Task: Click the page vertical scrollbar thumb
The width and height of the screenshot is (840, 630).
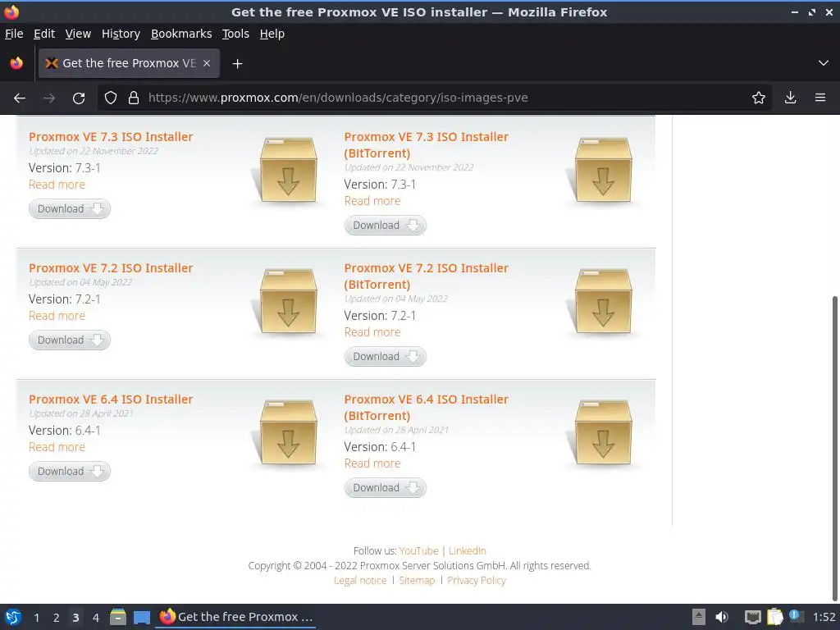Action: point(835,447)
